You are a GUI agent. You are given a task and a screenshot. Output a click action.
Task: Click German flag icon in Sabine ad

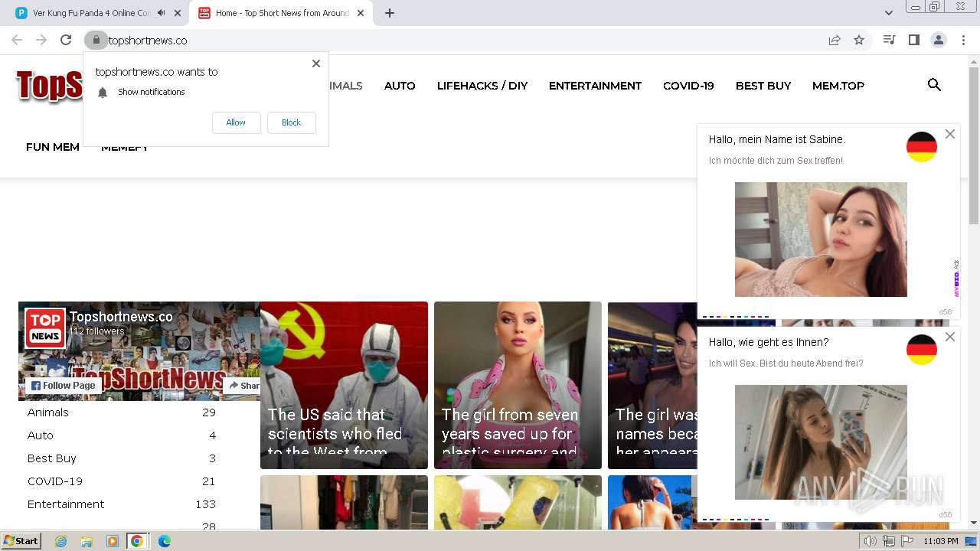[922, 147]
